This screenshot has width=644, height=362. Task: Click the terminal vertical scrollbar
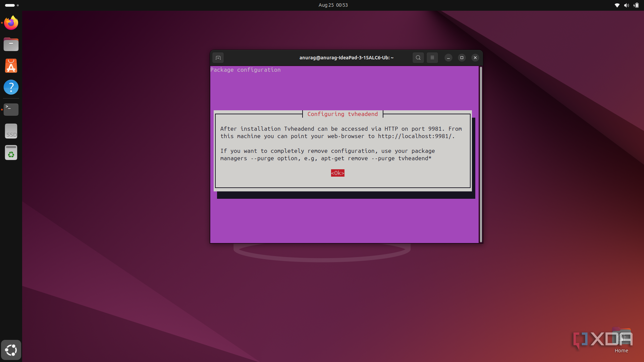tap(481, 154)
